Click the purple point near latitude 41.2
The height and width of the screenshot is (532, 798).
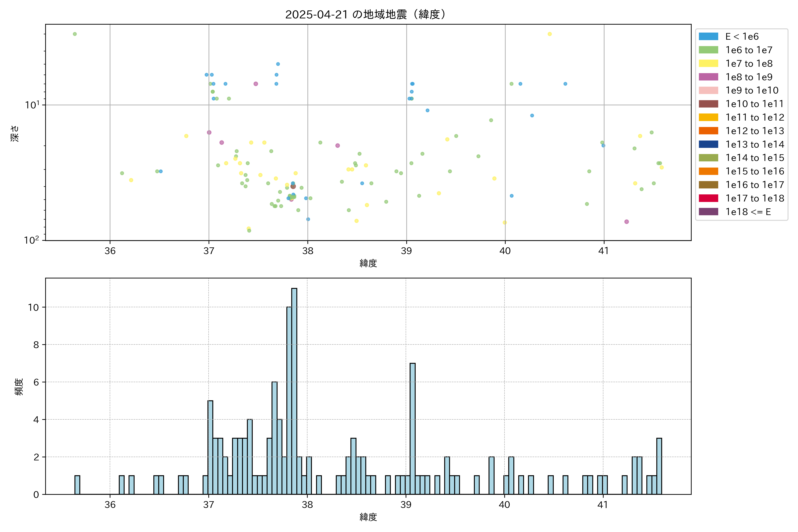626,221
